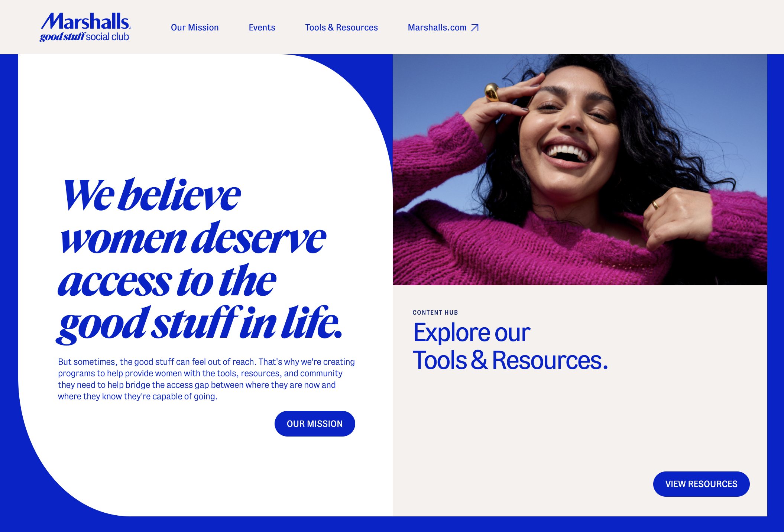Open Tools & Resources in the header

pyautogui.click(x=341, y=27)
